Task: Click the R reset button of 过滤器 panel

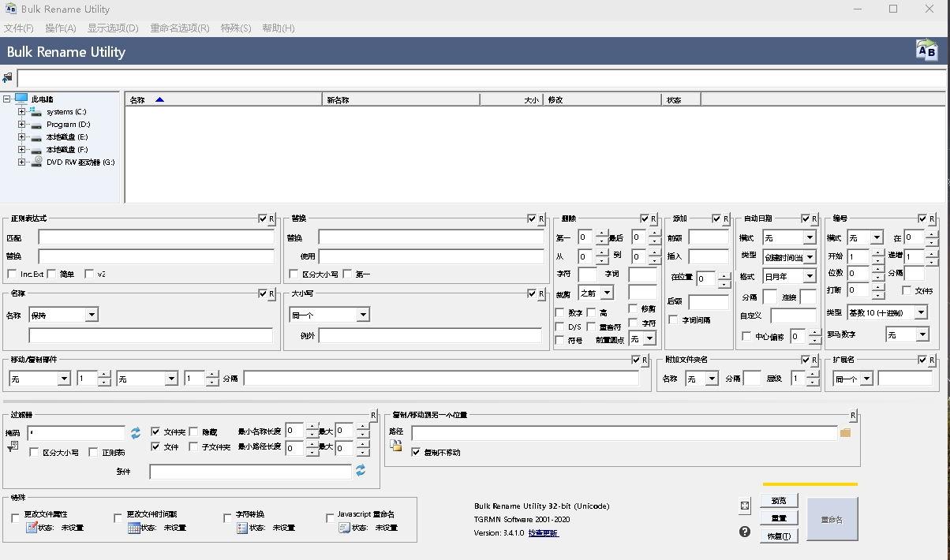Action: (373, 415)
